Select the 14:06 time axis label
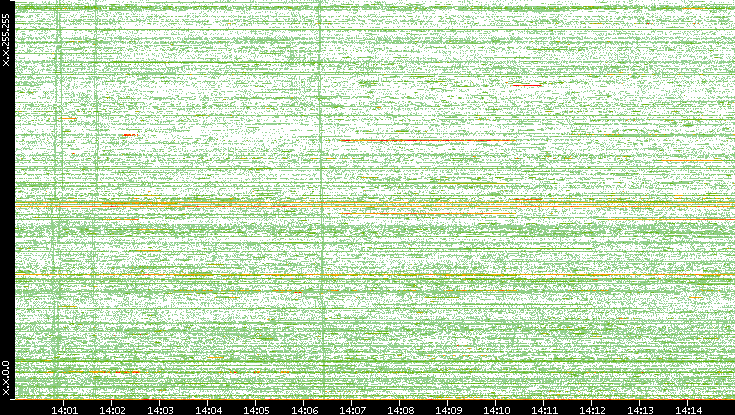 click(x=304, y=410)
